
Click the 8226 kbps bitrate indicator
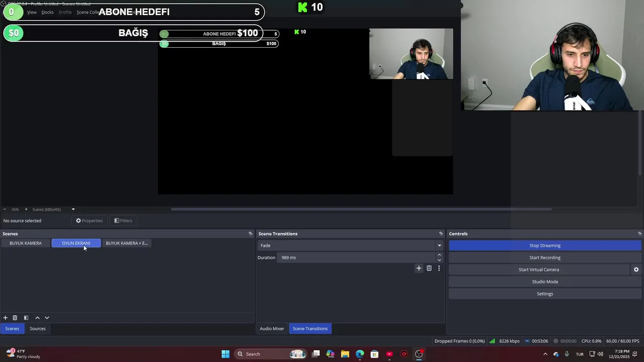click(x=509, y=341)
